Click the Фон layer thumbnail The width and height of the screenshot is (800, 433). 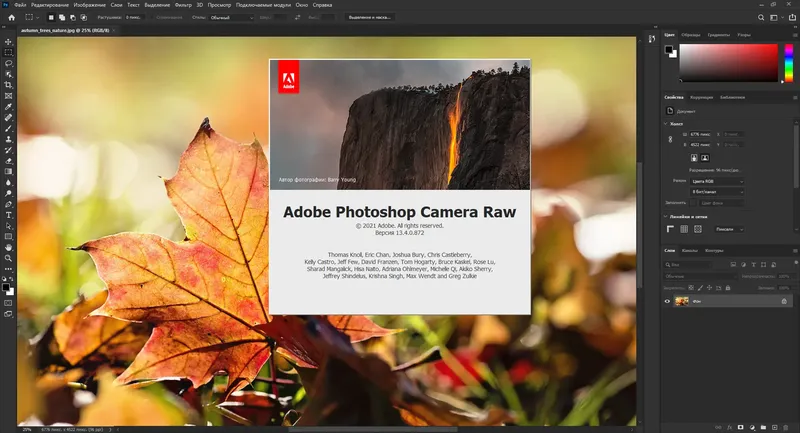(x=682, y=301)
